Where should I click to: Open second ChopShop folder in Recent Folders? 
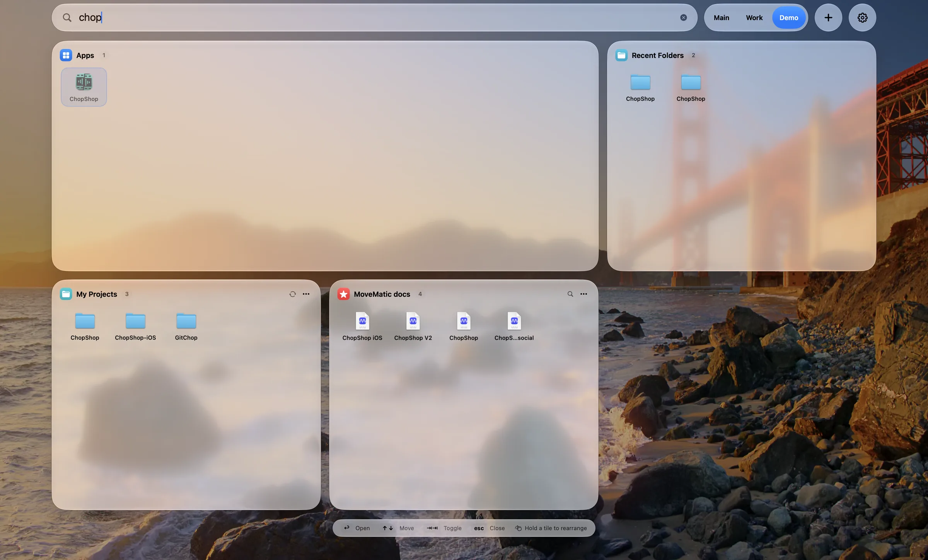[691, 88]
